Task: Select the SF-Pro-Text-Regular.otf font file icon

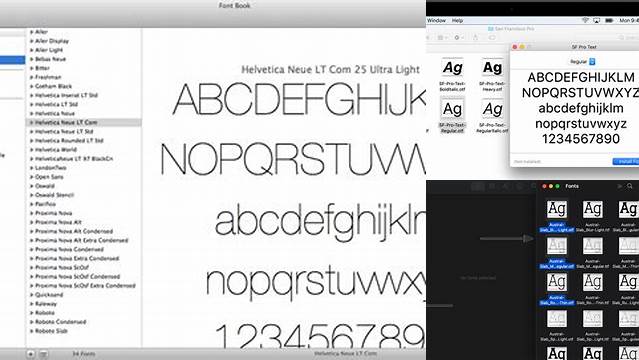Action: point(452,109)
